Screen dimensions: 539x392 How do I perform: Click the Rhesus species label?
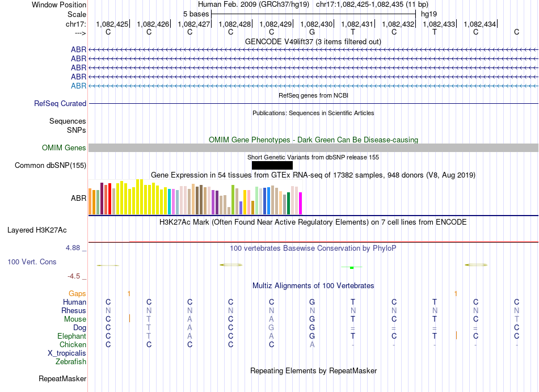pos(74,310)
